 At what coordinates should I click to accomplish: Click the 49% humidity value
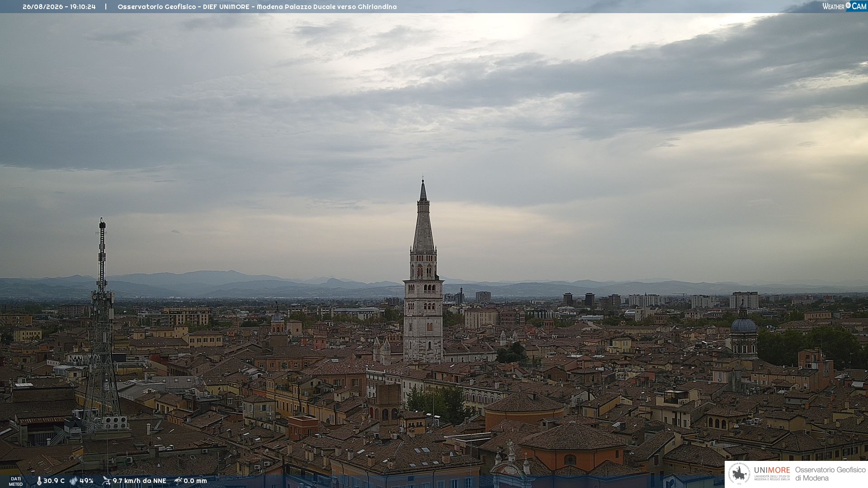[86, 481]
